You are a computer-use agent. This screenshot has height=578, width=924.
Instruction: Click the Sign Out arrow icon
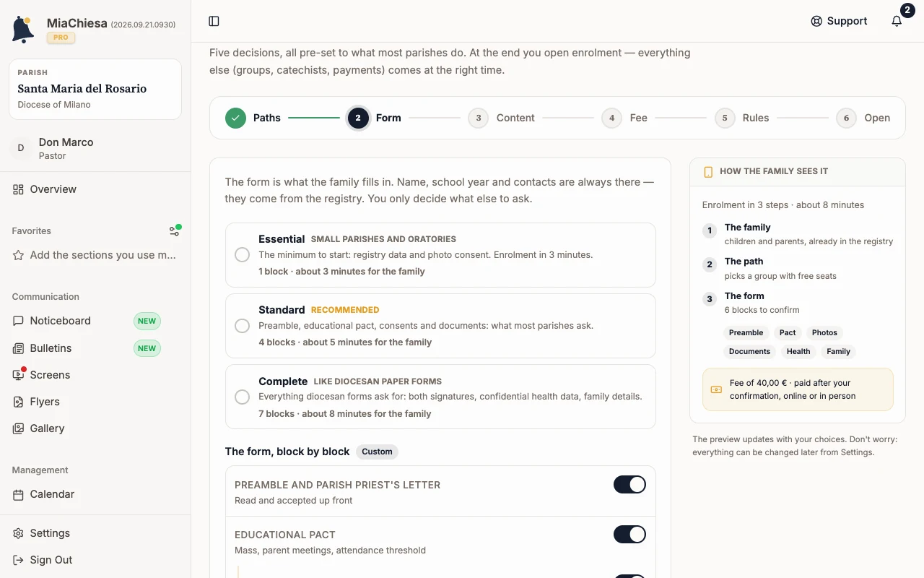[18, 560]
